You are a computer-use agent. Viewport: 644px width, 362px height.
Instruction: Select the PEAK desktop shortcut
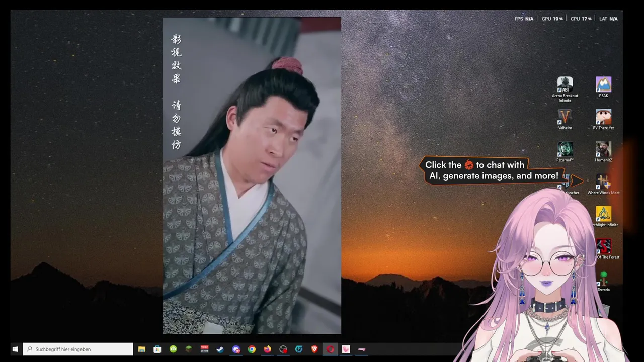point(603,87)
